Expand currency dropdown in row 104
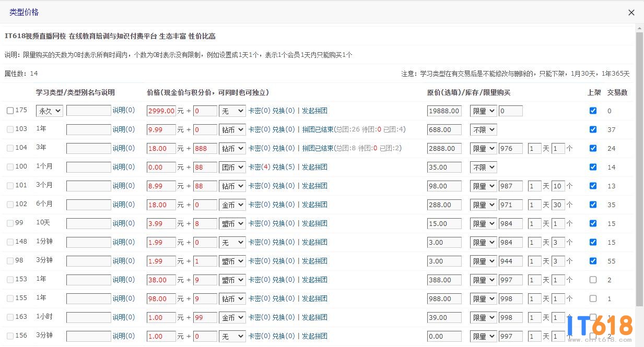 [232, 148]
